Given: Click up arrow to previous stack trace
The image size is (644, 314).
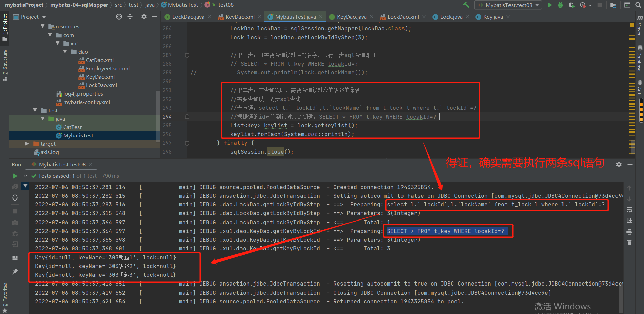Looking at the screenshot, I should coord(629,188).
